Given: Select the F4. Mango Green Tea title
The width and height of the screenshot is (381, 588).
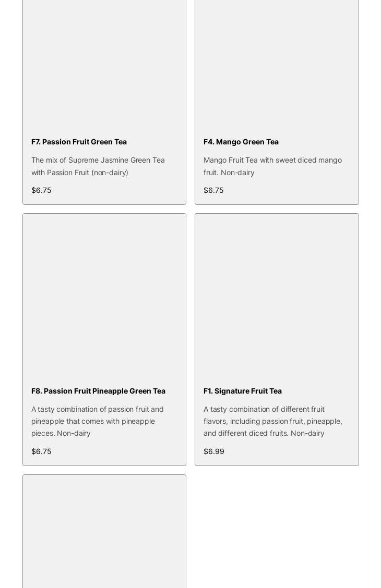Looking at the screenshot, I should pos(241,142).
